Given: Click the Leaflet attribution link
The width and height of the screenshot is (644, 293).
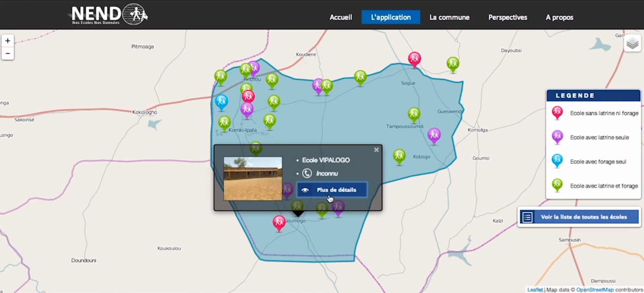Looking at the screenshot, I should pyautogui.click(x=535, y=289).
